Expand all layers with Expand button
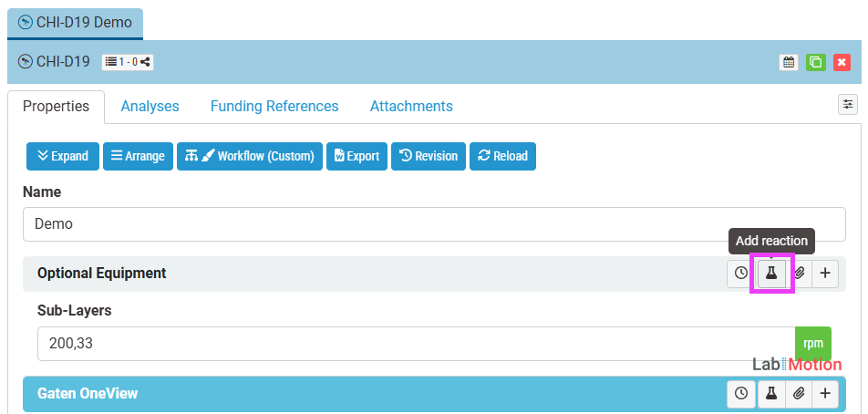The width and height of the screenshot is (868, 414). click(62, 156)
